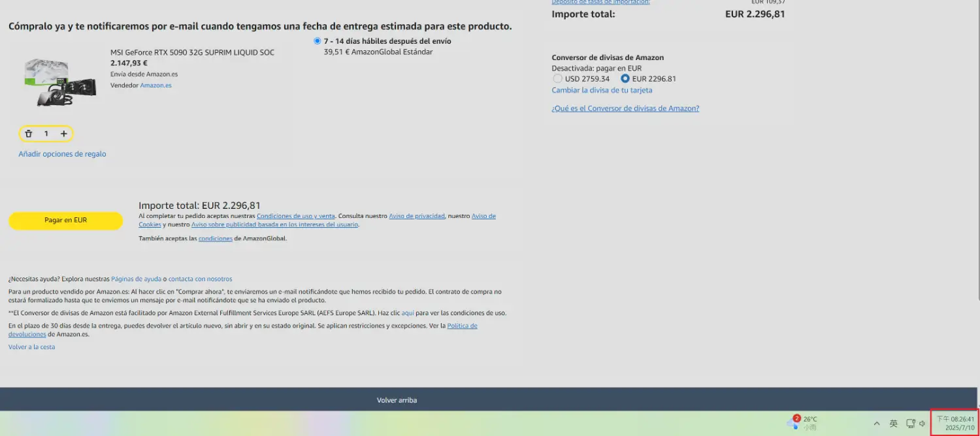Delete the item with the trash icon
This screenshot has width=980, height=436.
click(x=29, y=134)
